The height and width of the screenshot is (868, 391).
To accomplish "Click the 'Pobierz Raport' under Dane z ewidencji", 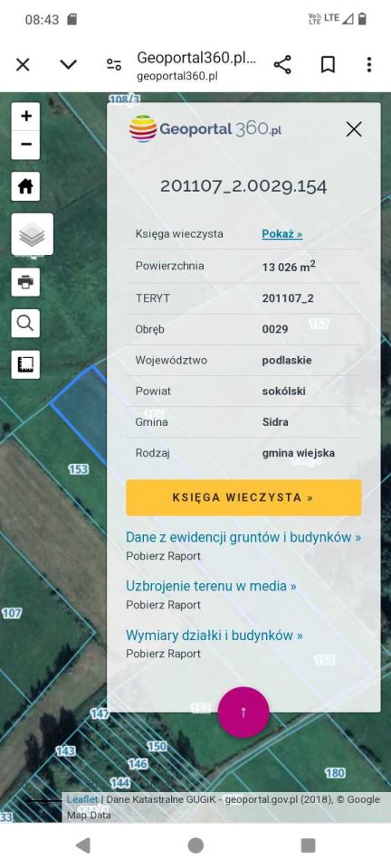I will [x=164, y=556].
